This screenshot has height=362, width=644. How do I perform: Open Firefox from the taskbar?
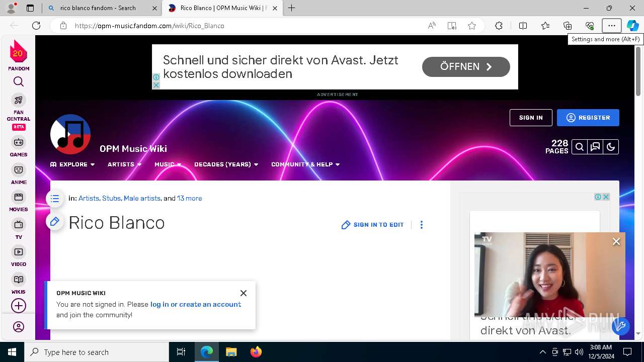click(256, 352)
